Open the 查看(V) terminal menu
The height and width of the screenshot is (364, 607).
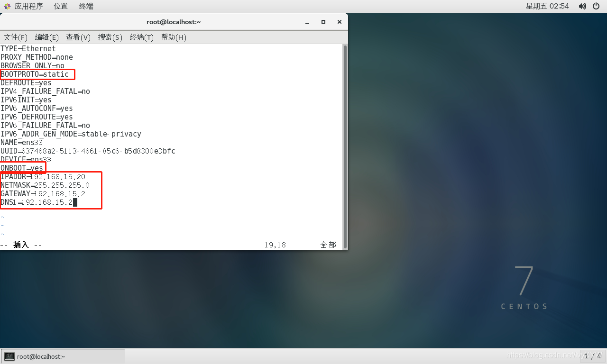click(78, 37)
